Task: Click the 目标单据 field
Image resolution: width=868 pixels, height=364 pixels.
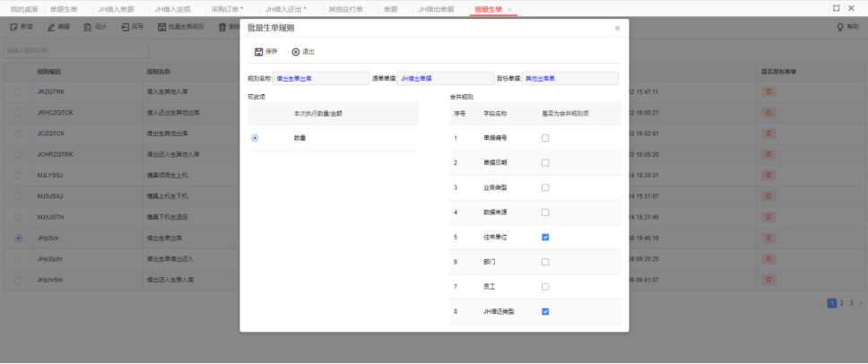Action: (x=570, y=79)
